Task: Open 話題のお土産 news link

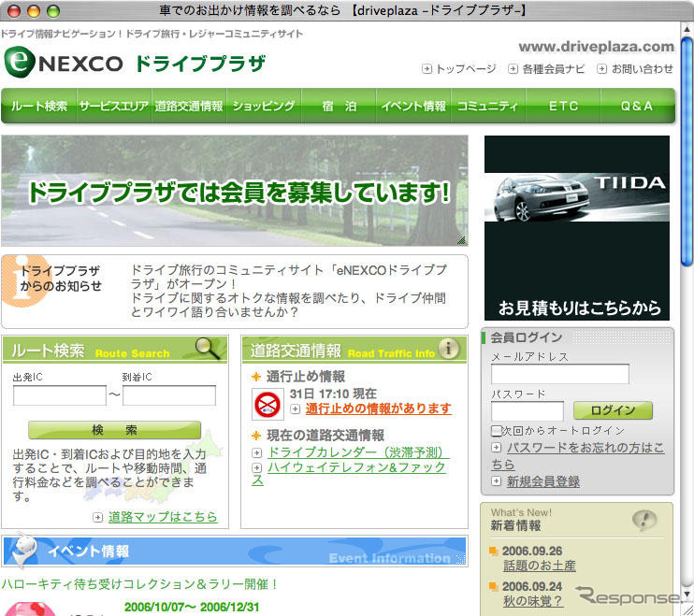Action: 540,566
